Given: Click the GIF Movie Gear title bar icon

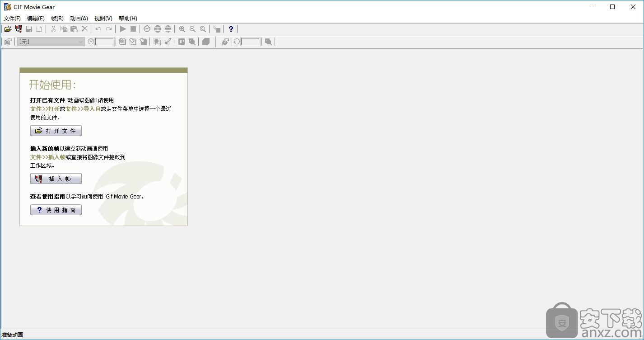Looking at the screenshot, I should tap(7, 7).
